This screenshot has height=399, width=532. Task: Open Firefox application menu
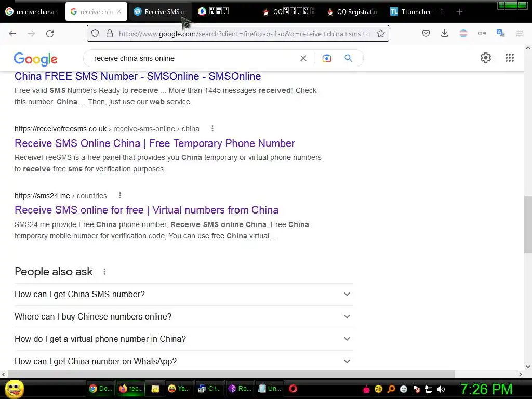tap(520, 33)
